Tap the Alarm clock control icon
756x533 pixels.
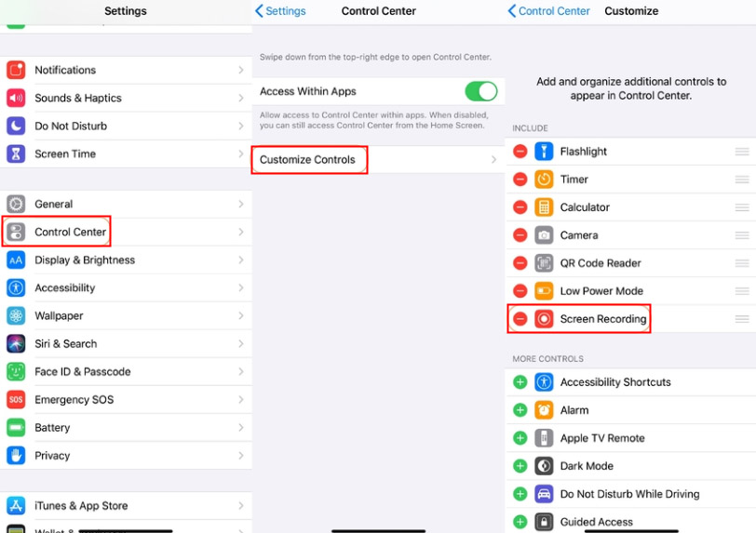(544, 410)
